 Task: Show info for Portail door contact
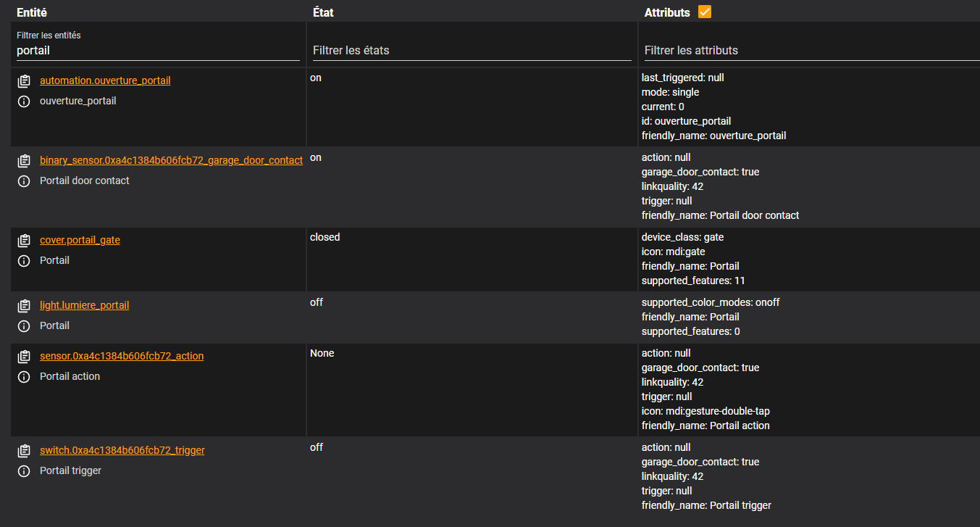coord(24,180)
